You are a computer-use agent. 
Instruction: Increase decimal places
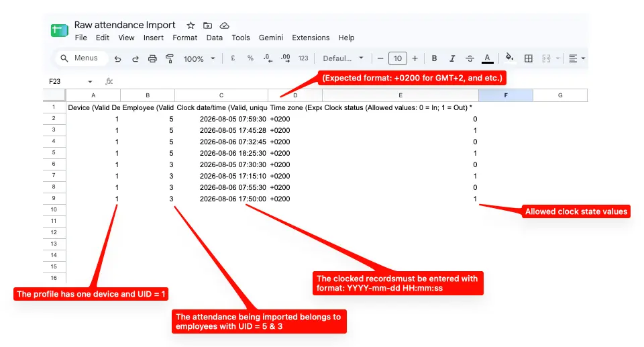pos(286,58)
